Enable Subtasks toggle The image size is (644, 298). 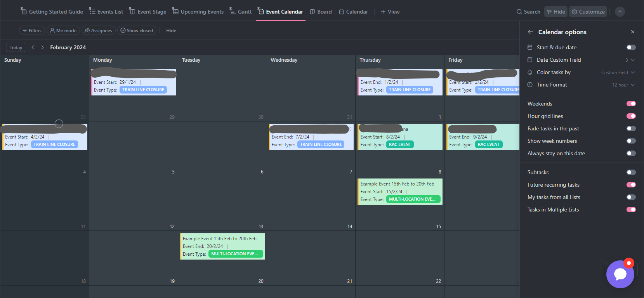[x=631, y=172]
